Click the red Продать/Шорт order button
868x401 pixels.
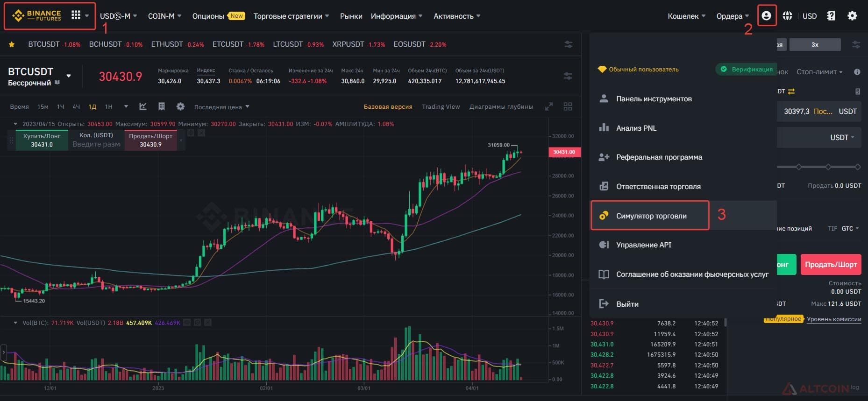click(831, 264)
